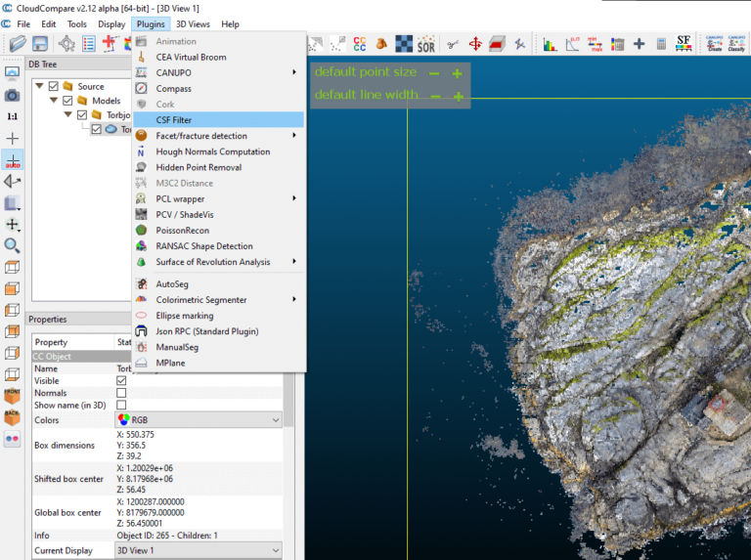Open the Display menu
The width and height of the screenshot is (751, 560).
111,23
